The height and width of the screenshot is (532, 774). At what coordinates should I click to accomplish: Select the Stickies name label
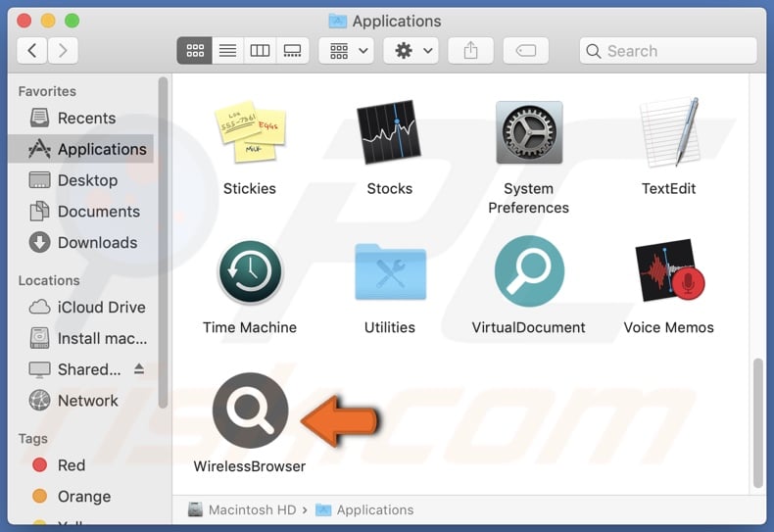pos(250,188)
